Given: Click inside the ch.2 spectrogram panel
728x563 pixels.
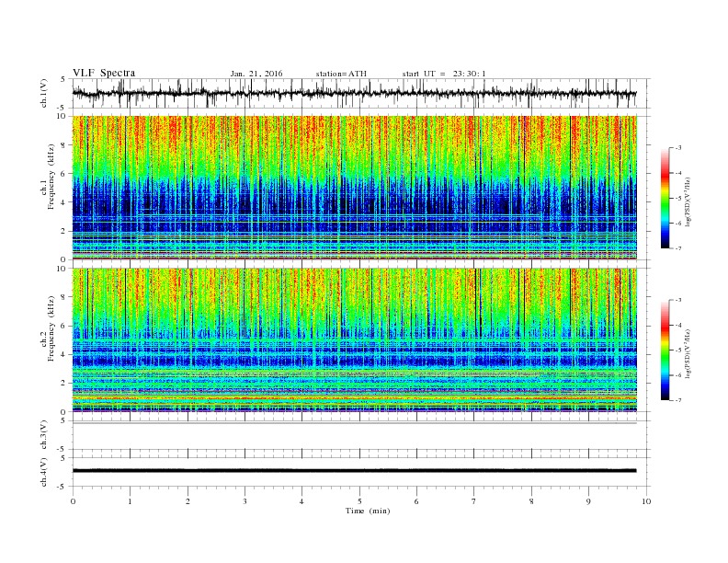Looking at the screenshot, I should 355,339.
